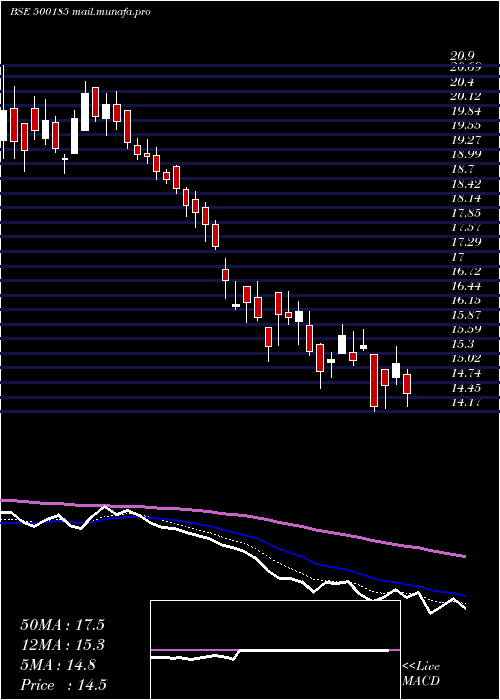Click the 17.85 price axis label
Image resolution: width=500 pixels, height=700 pixels.
[x=466, y=213]
